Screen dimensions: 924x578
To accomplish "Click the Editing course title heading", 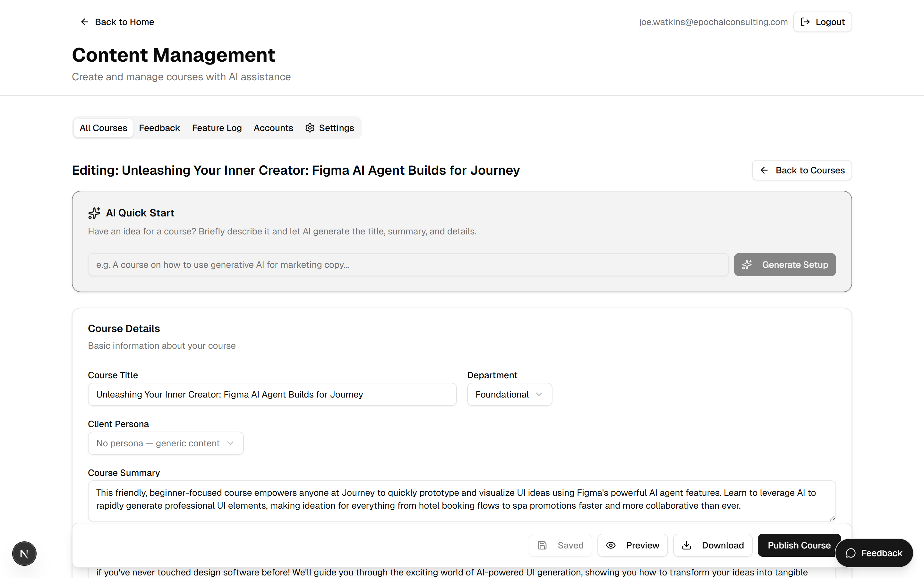I will click(296, 170).
